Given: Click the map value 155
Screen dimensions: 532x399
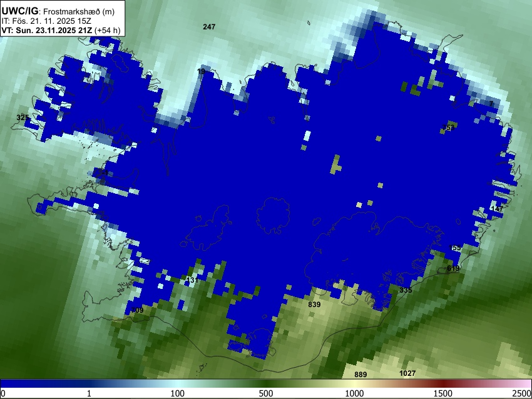Looking at the screenshot, I should [454, 248].
